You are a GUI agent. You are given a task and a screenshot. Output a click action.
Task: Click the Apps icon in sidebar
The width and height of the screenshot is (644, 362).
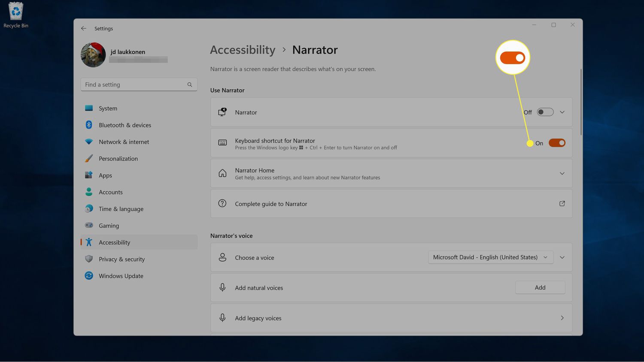(x=89, y=175)
